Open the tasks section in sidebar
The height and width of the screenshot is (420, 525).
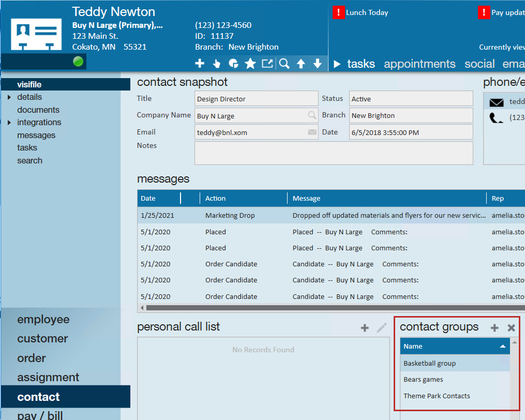[27, 148]
